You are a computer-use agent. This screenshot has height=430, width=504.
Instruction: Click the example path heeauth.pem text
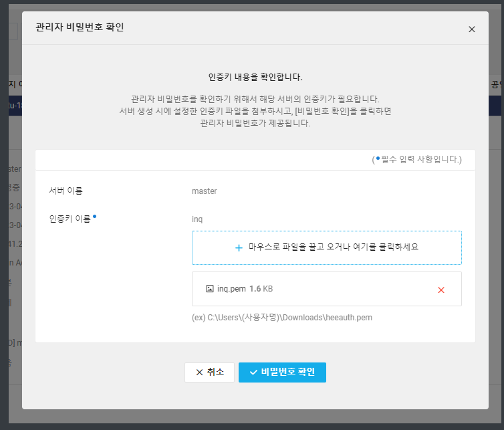tap(282, 318)
